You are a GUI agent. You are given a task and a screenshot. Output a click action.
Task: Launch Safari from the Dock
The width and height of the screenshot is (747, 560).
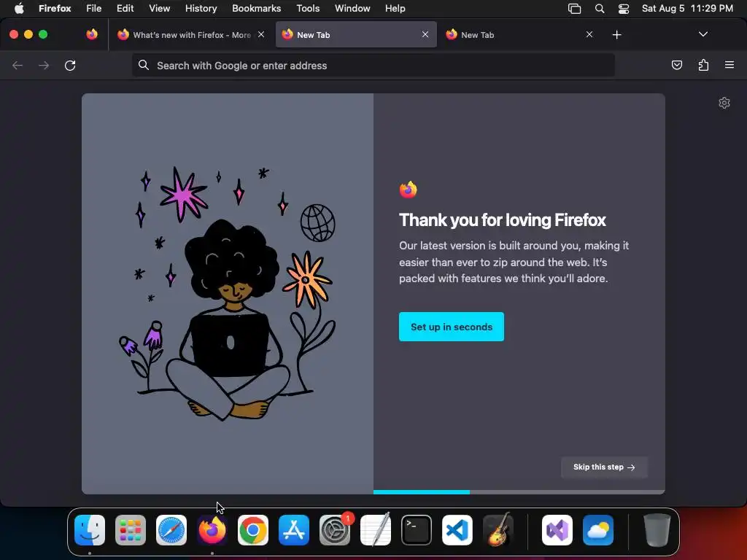tap(171, 530)
